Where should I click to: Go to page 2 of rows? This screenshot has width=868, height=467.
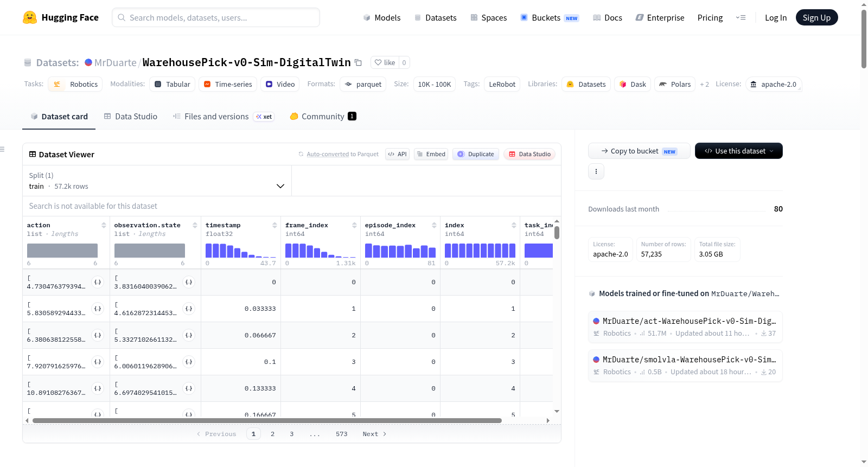[272, 434]
